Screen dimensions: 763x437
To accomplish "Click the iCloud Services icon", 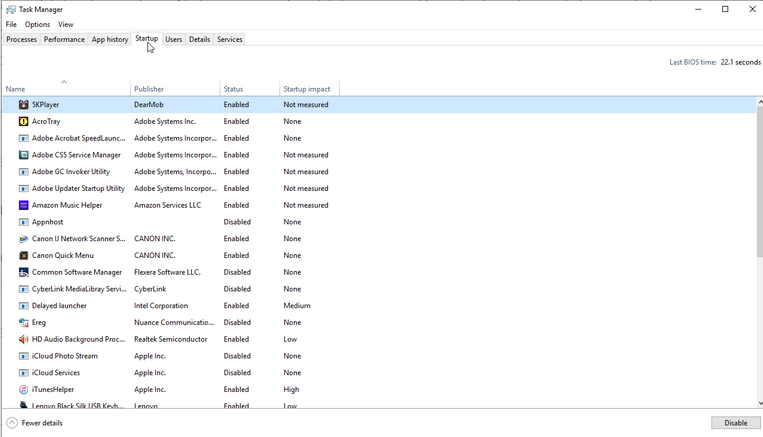I will (x=23, y=373).
